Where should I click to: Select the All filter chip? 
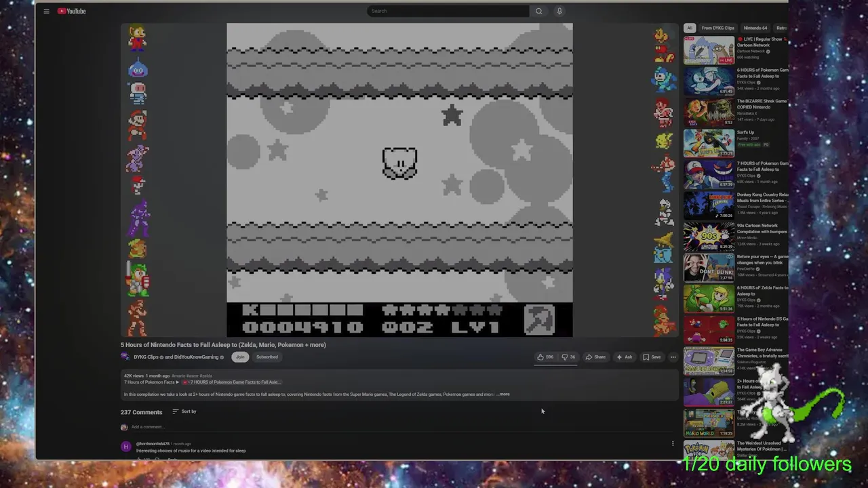click(690, 28)
